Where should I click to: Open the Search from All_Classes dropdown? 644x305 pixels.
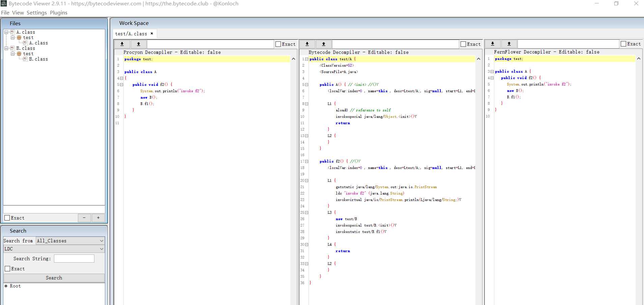click(x=70, y=241)
